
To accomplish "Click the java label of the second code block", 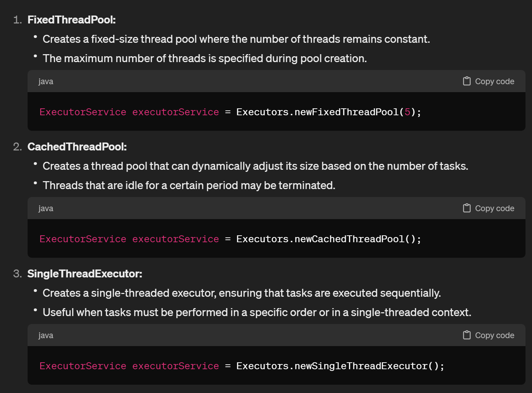I will point(46,209).
